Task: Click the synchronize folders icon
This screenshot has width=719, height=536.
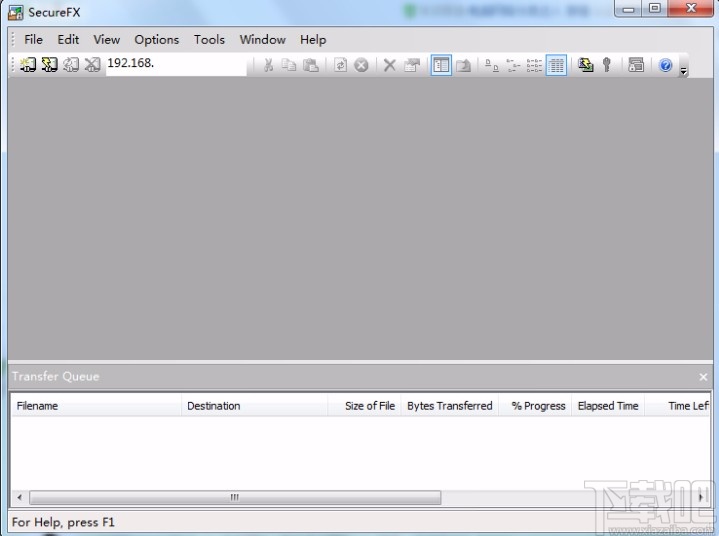Action: [586, 65]
